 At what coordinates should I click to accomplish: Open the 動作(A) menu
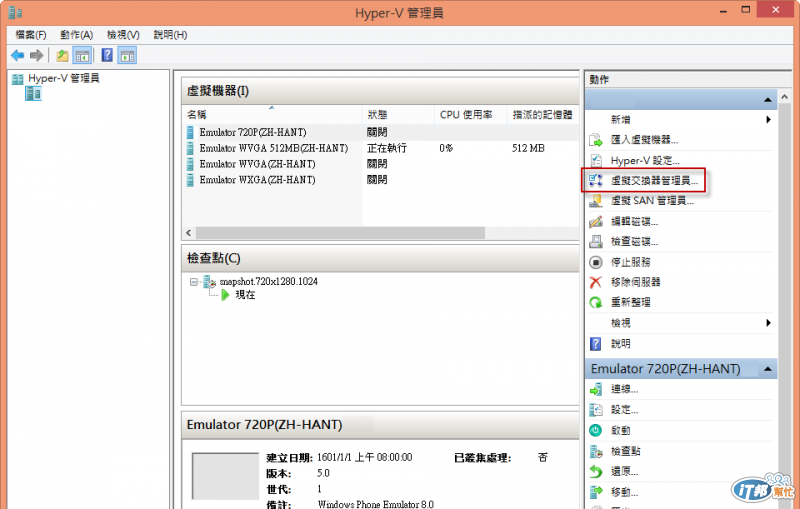click(x=77, y=35)
